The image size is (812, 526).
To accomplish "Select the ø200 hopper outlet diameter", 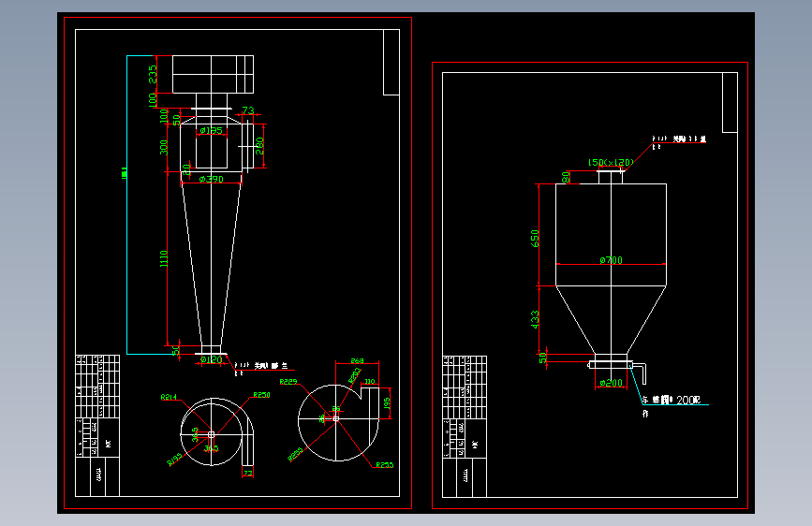I will [x=611, y=383].
